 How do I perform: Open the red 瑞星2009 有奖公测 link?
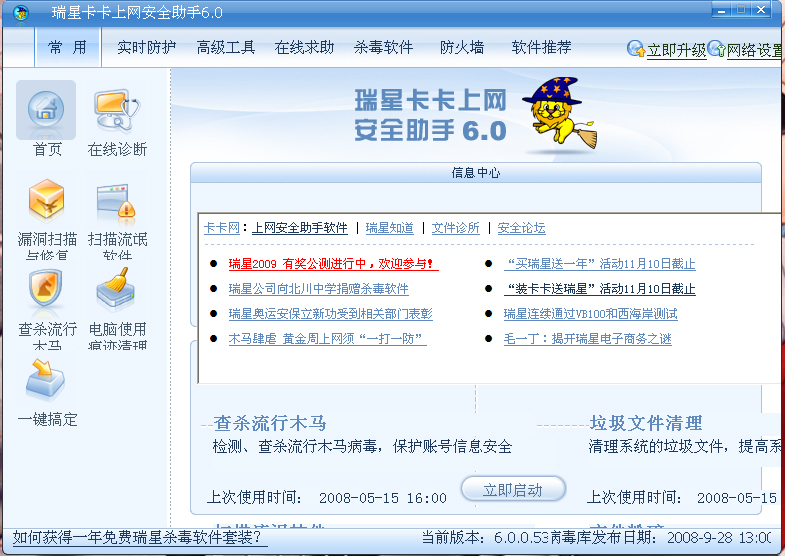click(x=333, y=264)
